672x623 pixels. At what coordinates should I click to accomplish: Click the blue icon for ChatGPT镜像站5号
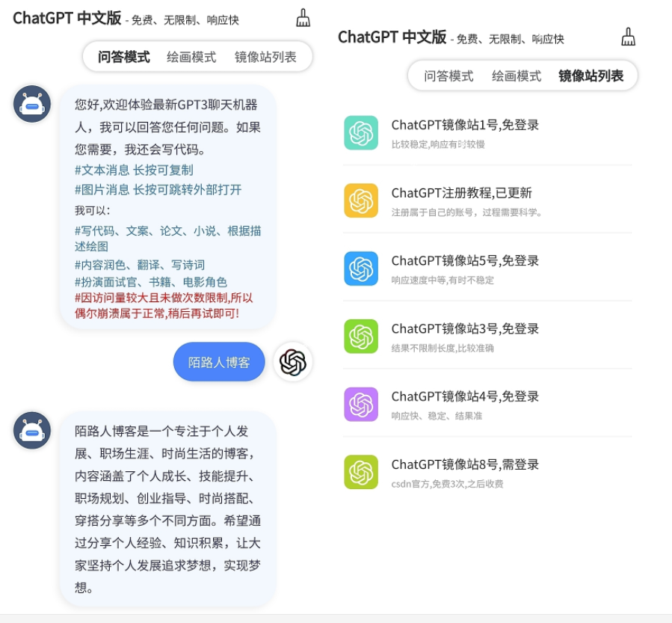point(361,268)
